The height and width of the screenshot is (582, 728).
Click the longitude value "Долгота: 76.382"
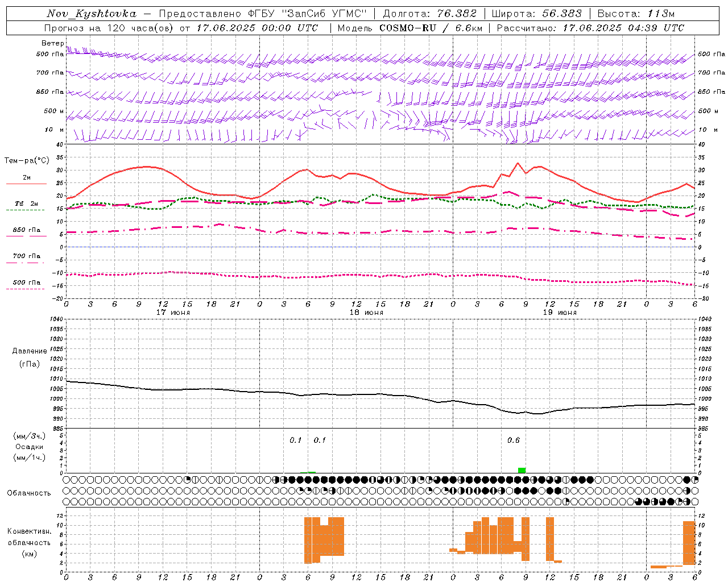[429, 14]
